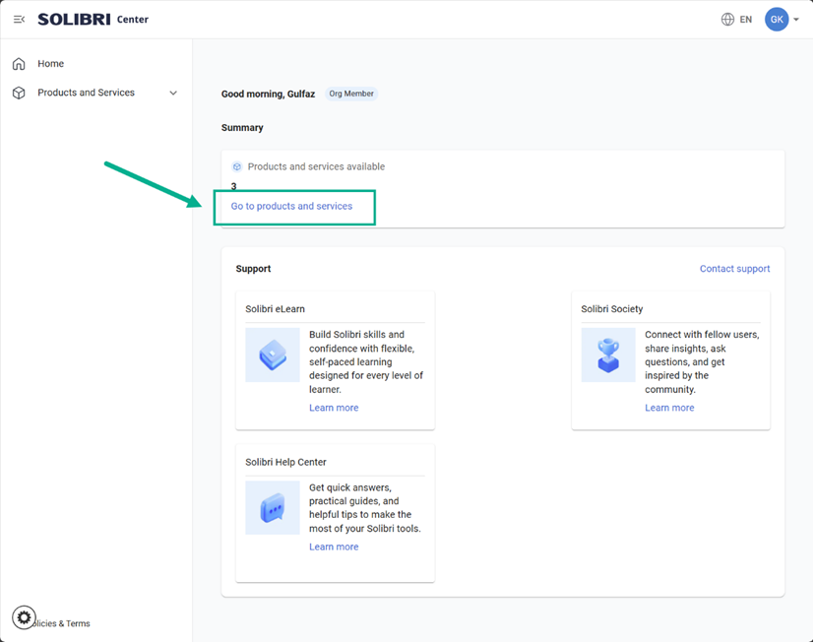Open the account dropdown arrow beside avatar
The width and height of the screenshot is (816, 644).
coord(796,20)
